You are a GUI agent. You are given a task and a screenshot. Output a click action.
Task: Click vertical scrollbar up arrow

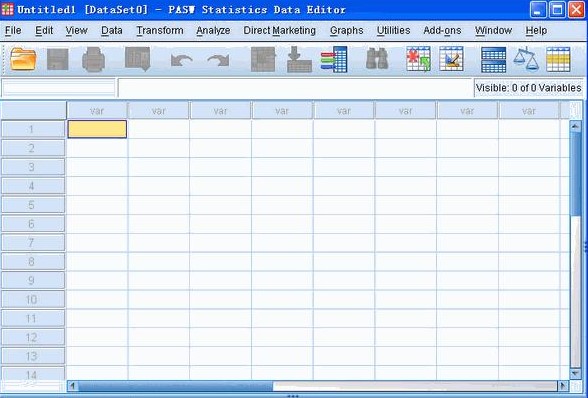point(575,126)
